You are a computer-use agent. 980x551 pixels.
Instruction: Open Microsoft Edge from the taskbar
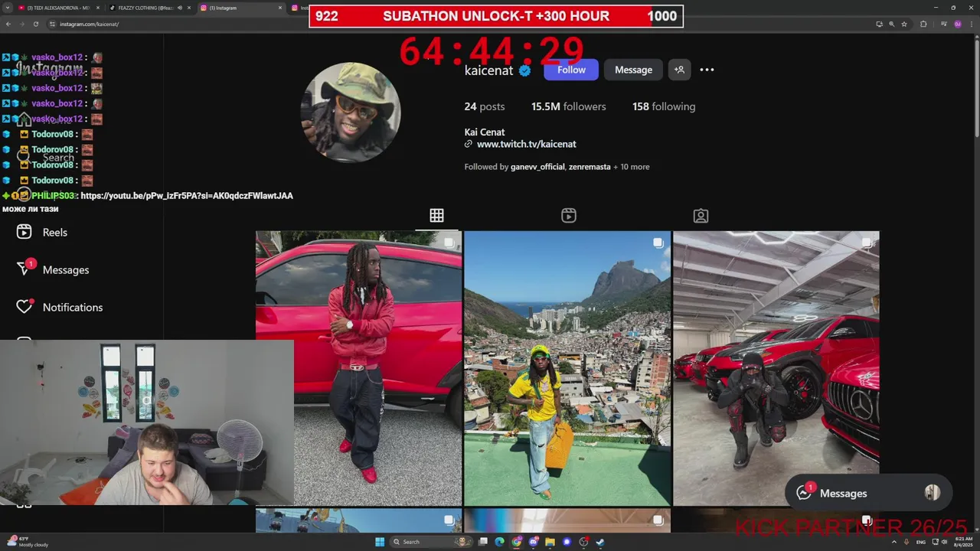pos(499,542)
